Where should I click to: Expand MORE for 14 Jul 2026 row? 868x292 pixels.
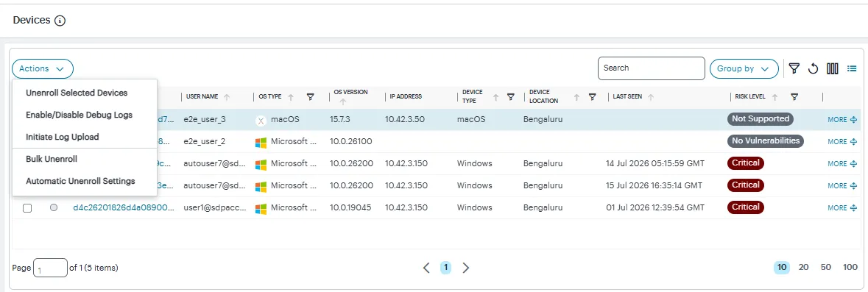(842, 164)
